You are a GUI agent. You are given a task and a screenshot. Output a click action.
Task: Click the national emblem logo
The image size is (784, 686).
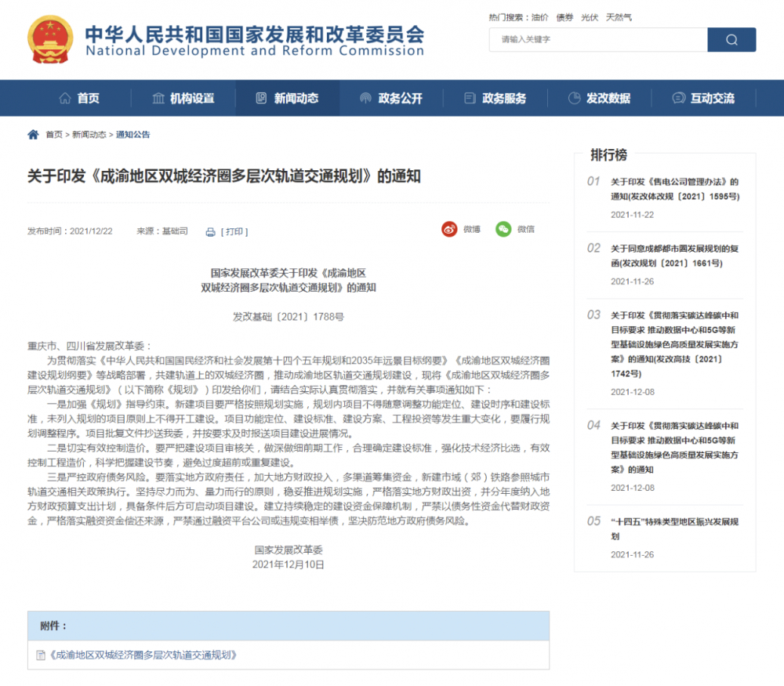[50, 39]
